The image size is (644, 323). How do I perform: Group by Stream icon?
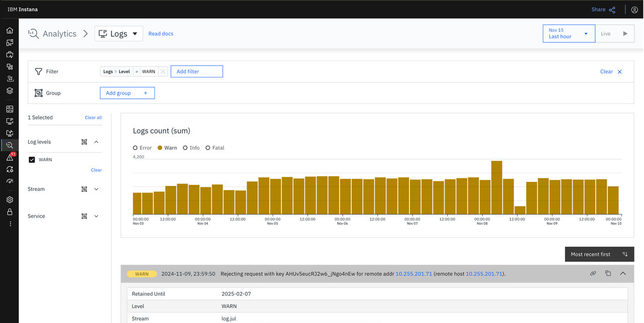(84, 189)
